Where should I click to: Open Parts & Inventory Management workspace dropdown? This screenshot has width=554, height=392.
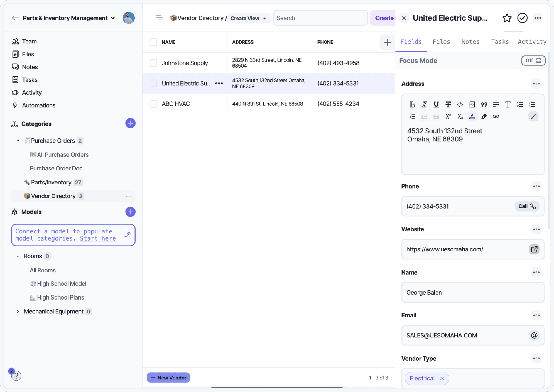point(113,18)
